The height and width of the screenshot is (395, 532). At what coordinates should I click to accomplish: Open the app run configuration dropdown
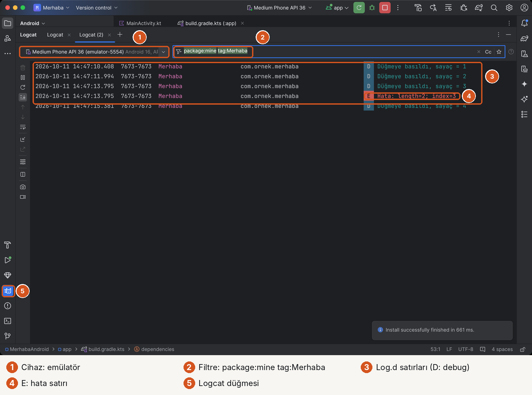click(x=337, y=8)
